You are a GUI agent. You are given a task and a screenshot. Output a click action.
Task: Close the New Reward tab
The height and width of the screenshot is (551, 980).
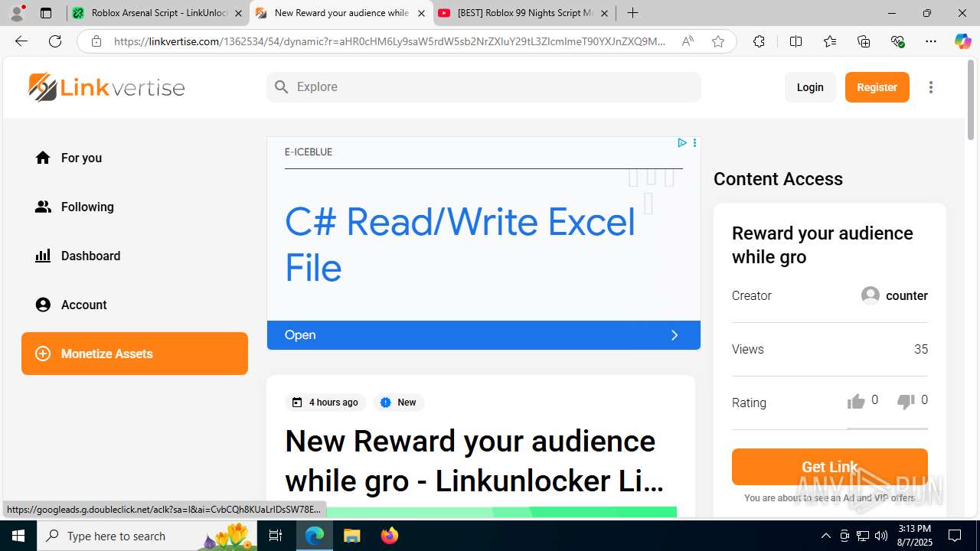(x=421, y=13)
